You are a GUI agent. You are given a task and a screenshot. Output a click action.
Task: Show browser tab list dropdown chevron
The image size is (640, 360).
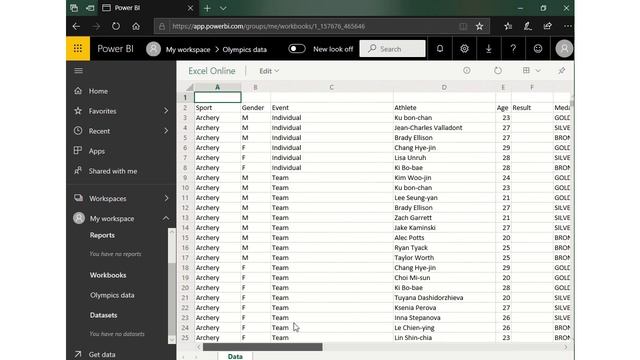(x=223, y=8)
